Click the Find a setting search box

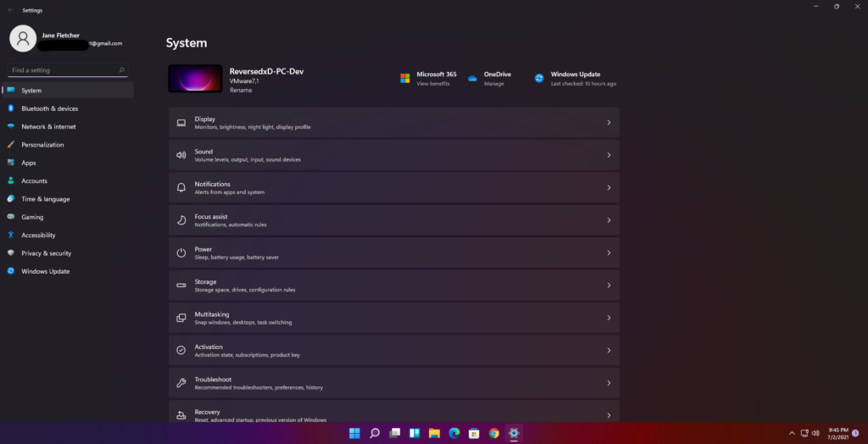68,70
